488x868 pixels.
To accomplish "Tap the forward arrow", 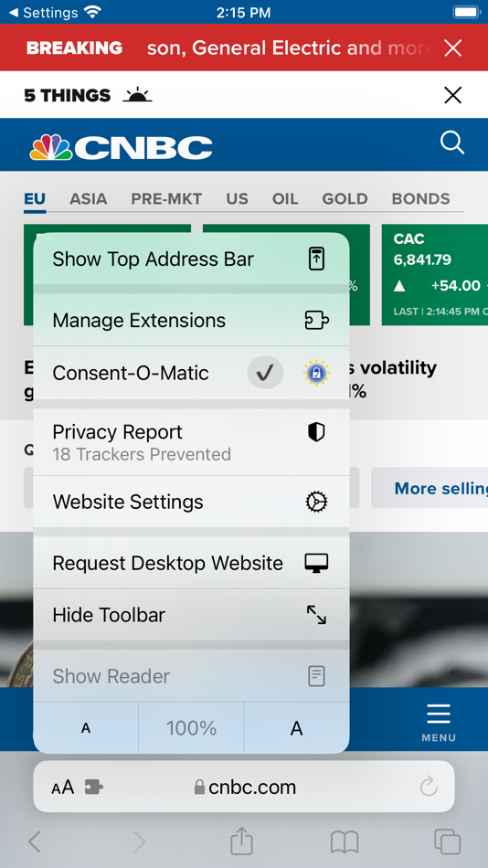I will point(139,842).
